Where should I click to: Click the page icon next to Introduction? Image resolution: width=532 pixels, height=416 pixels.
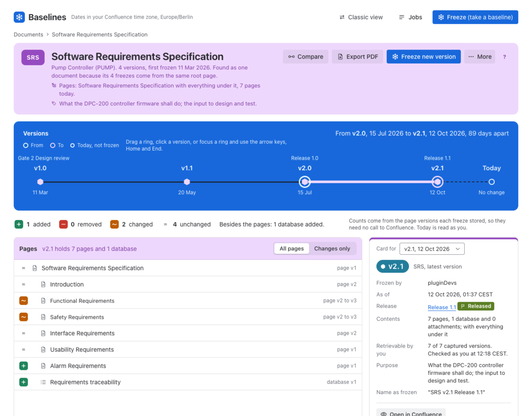[43, 284]
